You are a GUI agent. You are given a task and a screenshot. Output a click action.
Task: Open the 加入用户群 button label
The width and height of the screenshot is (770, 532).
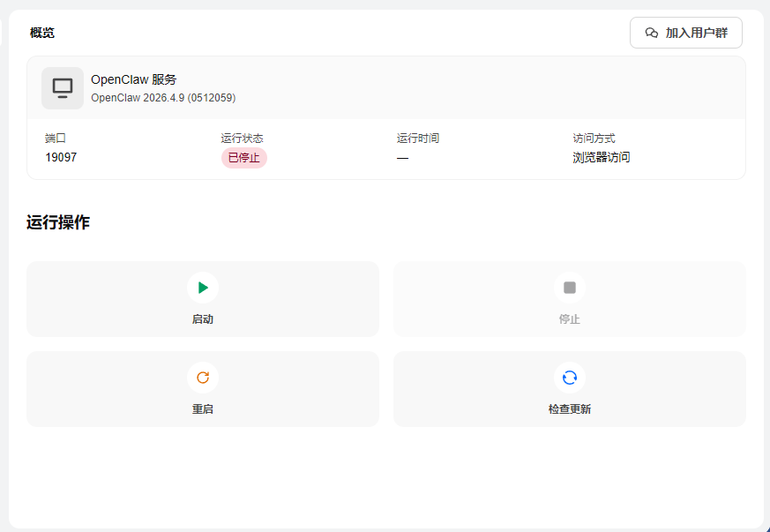point(697,33)
